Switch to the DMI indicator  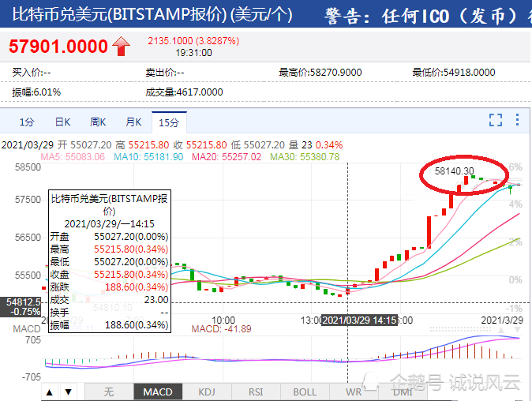click(403, 392)
